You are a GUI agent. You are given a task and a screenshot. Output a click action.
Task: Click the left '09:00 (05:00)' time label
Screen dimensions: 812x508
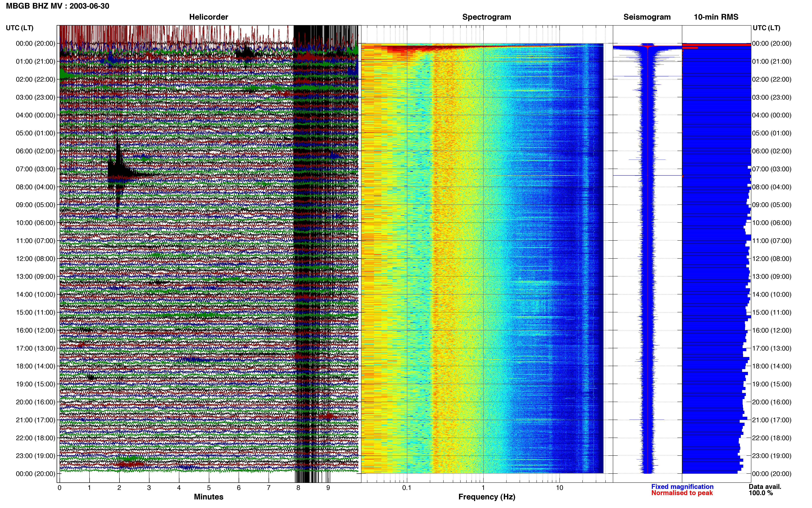point(36,205)
